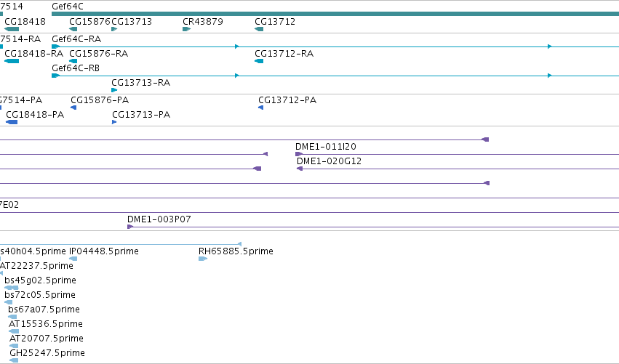The width and height of the screenshot is (619, 364).
Task: Click the CG18418-RA transcript arrow glyph
Action: pos(12,61)
